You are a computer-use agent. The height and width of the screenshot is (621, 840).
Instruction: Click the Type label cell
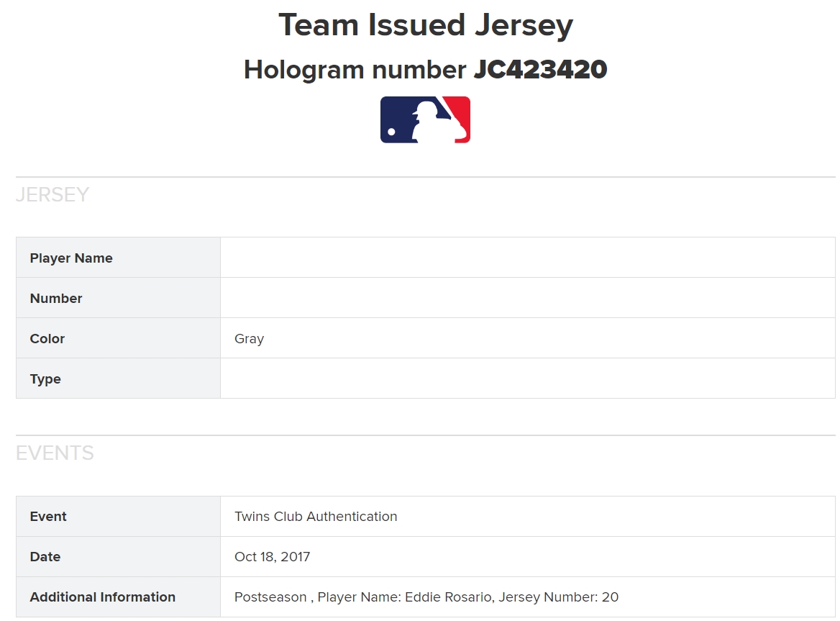pos(119,379)
